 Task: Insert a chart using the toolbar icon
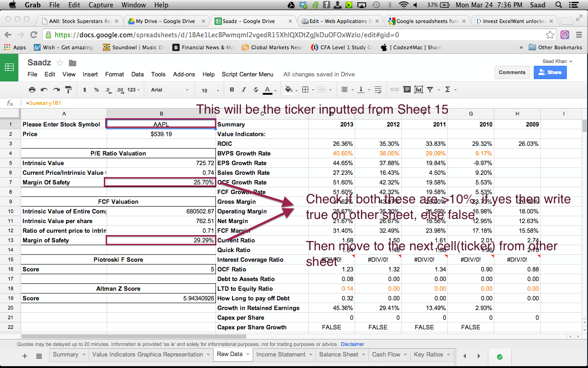[x=418, y=89]
